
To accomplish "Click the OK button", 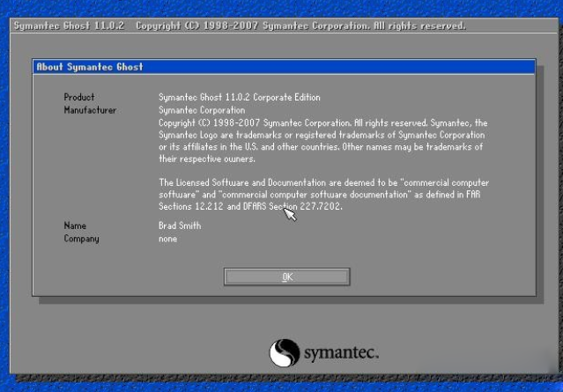I will tap(286, 277).
